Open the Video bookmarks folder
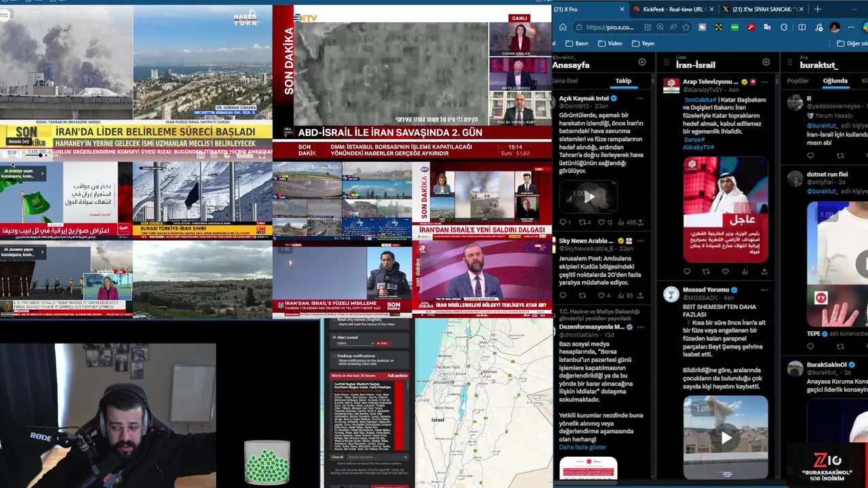 point(610,43)
